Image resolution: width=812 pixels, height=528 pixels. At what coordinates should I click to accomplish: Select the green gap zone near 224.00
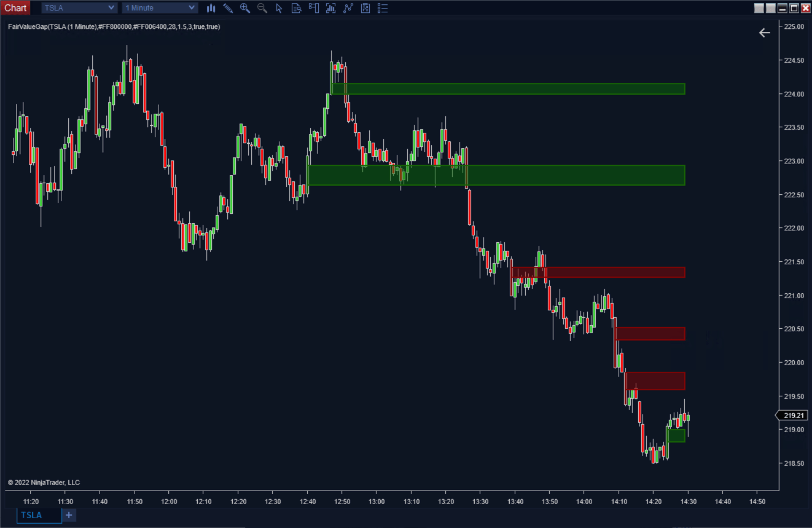pyautogui.click(x=508, y=89)
